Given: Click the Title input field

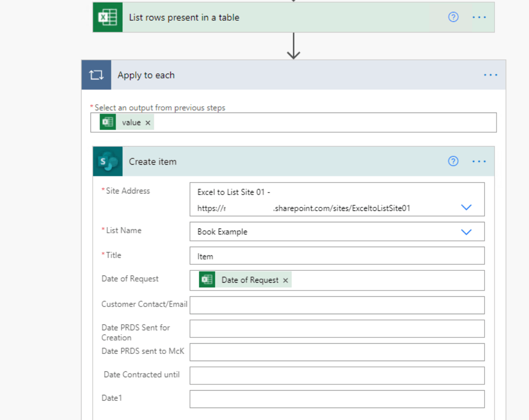Looking at the screenshot, I should click(x=337, y=256).
